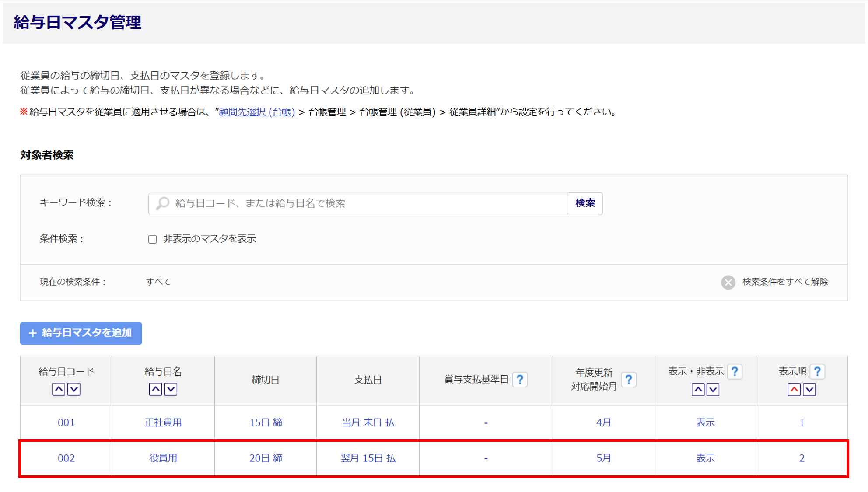
Task: Open help icon for 年度更新対応開始月
Action: click(x=628, y=379)
